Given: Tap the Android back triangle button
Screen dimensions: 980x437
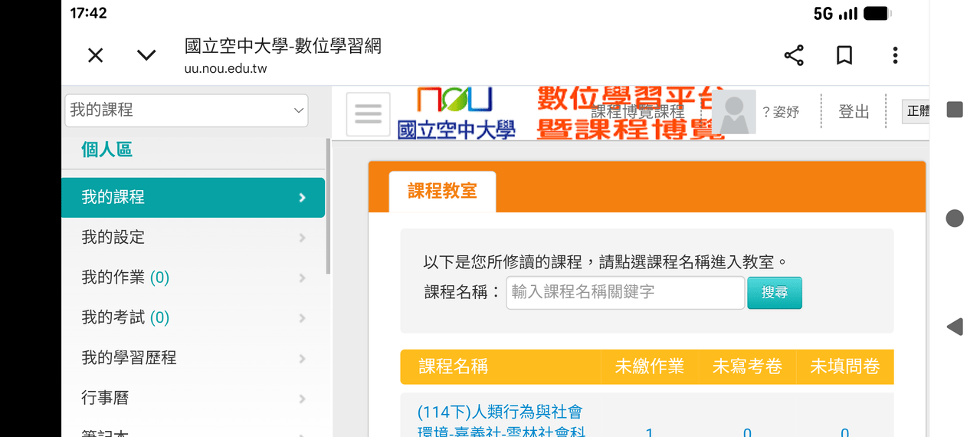Looking at the screenshot, I should click(955, 327).
